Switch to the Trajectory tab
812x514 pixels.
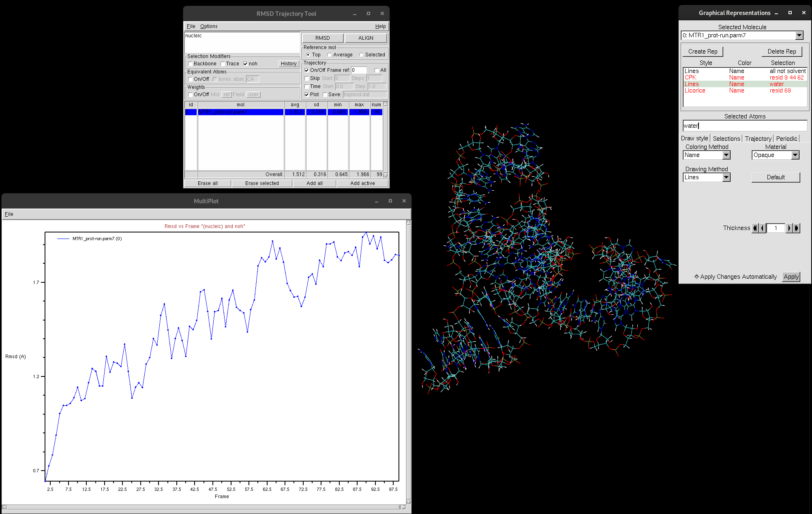click(758, 138)
